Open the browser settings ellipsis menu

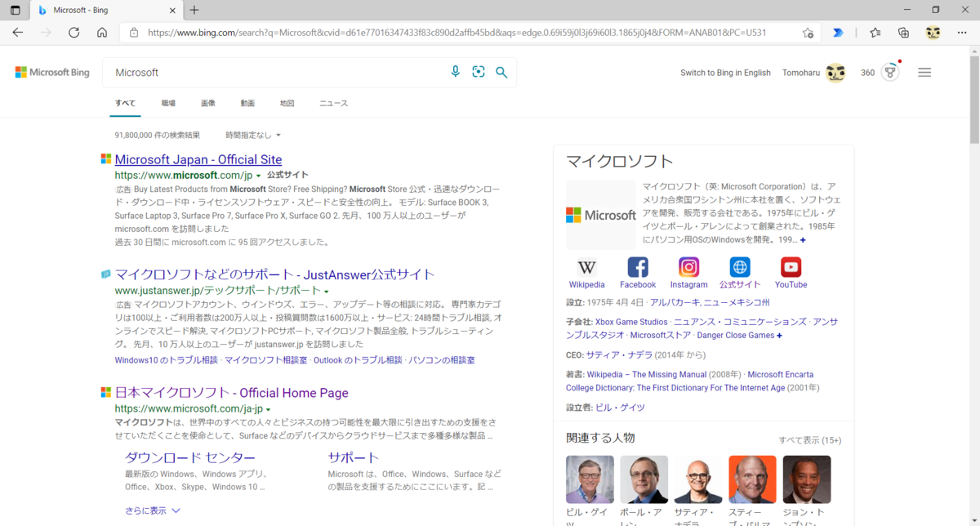tap(961, 33)
